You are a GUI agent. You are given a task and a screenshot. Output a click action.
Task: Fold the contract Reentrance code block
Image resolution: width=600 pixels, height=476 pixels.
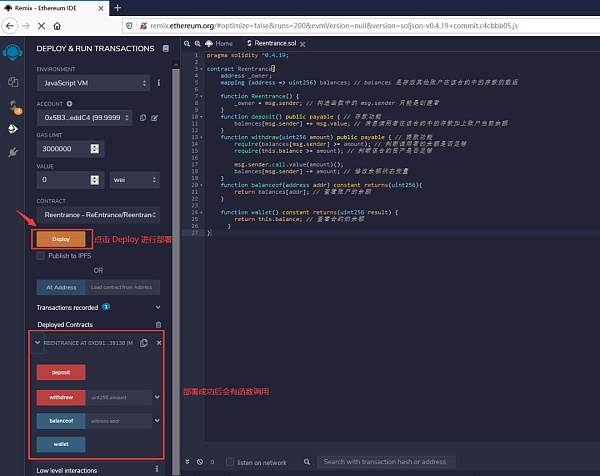tap(202, 69)
